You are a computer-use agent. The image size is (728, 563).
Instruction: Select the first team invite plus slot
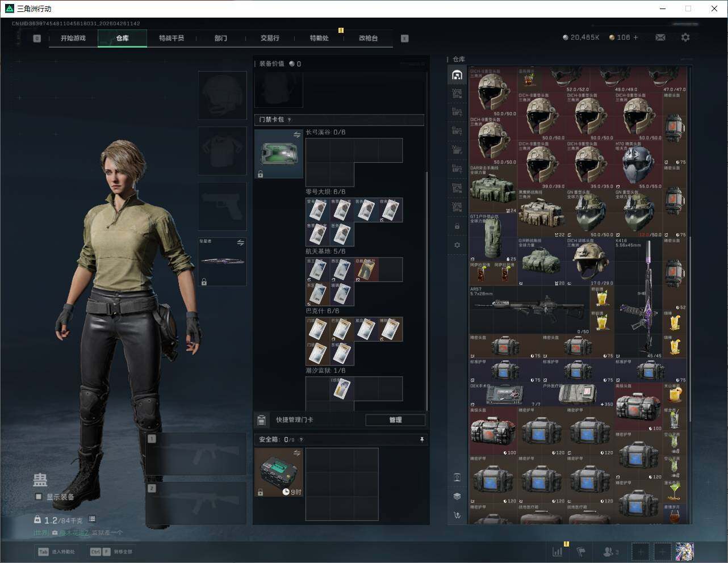(x=641, y=551)
